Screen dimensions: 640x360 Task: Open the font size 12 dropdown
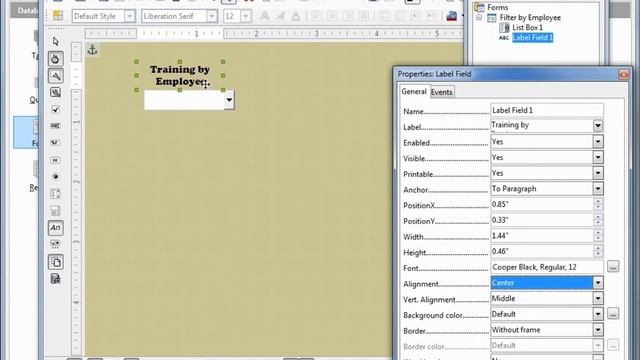246,16
